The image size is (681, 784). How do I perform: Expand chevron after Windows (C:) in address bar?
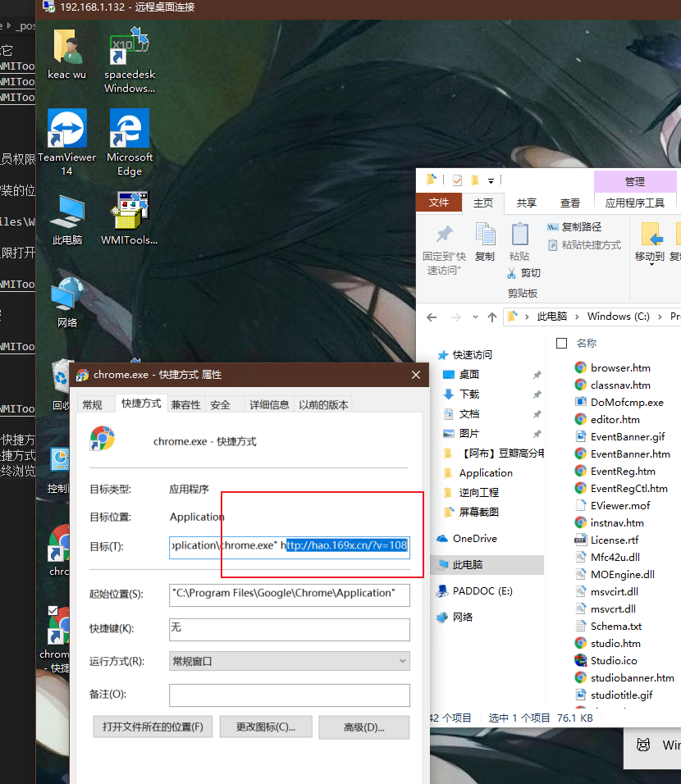(660, 317)
